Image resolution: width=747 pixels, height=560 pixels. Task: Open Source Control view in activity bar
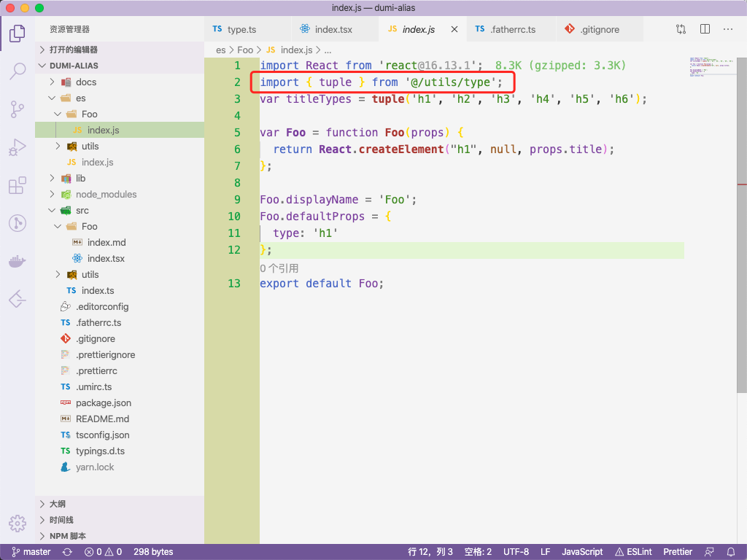tap(18, 109)
